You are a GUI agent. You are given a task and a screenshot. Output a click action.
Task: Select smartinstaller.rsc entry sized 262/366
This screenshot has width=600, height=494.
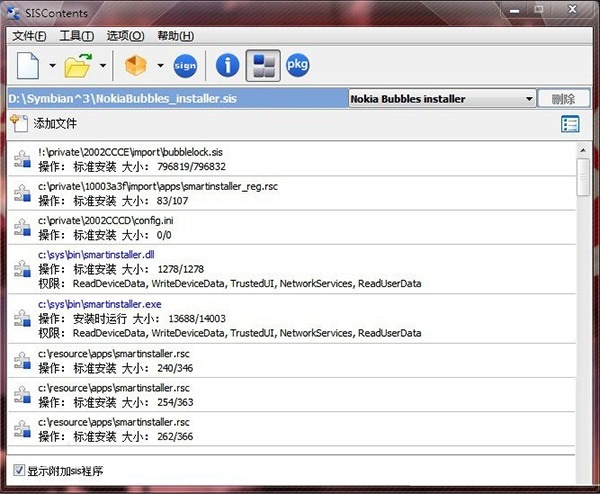292,429
